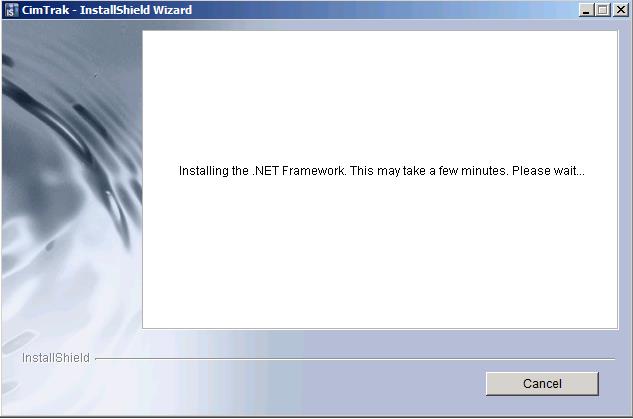Click the 'Please wait...' text
Viewport: 633px width, 419px height.
coord(548,171)
